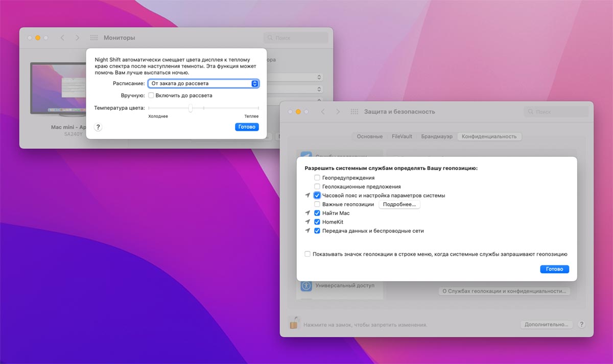Open the show-all grid icon in Защита и безопасность
This screenshot has height=364, width=613.
click(x=355, y=112)
